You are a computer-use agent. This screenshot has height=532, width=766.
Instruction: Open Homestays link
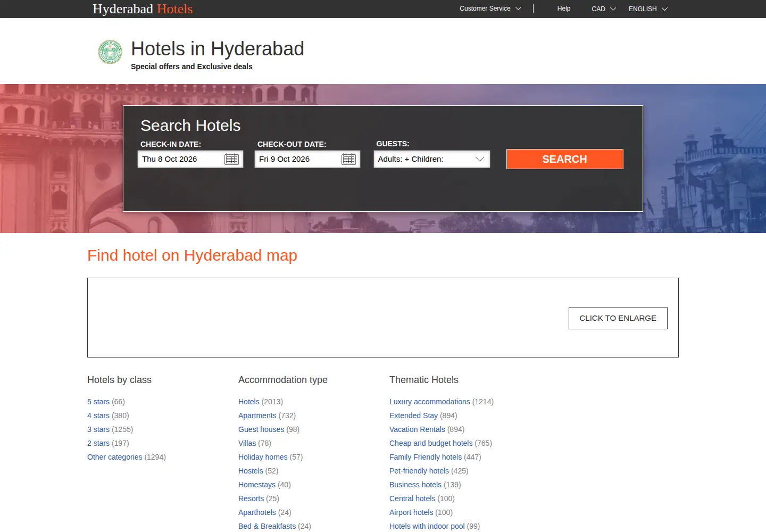(x=257, y=485)
